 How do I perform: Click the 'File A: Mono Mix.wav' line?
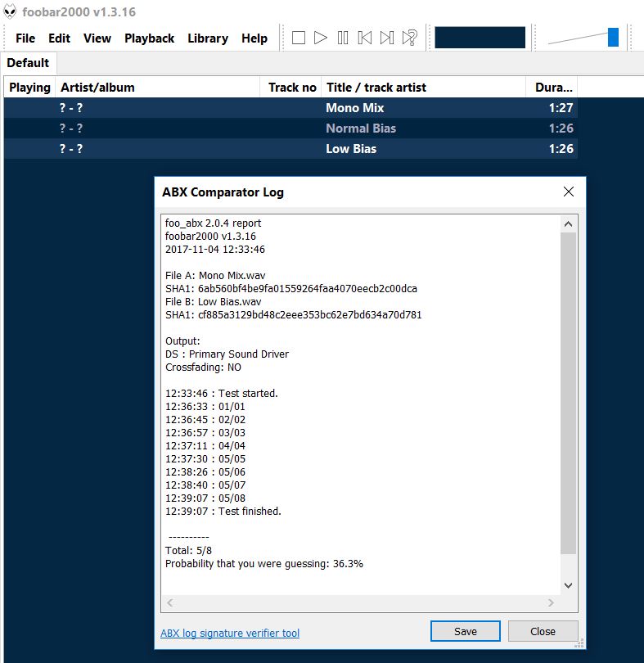[x=215, y=276]
